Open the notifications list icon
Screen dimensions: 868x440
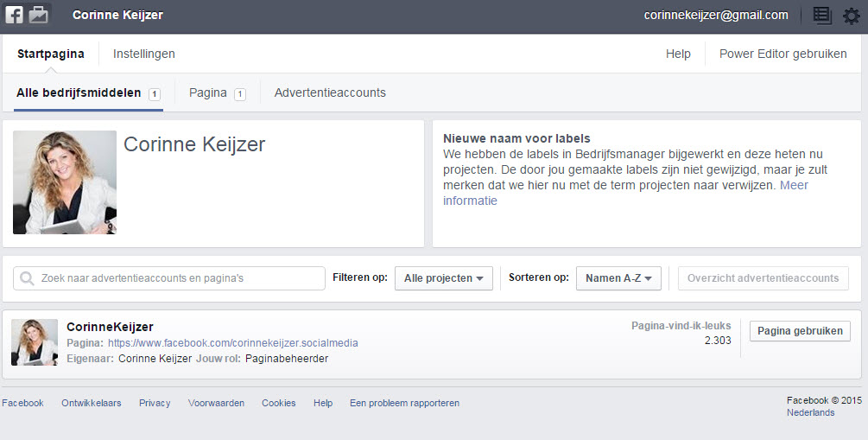coord(822,15)
